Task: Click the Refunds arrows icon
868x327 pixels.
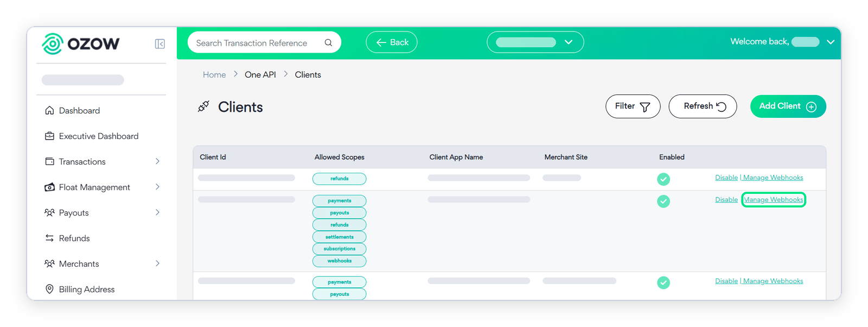Action: [49, 238]
